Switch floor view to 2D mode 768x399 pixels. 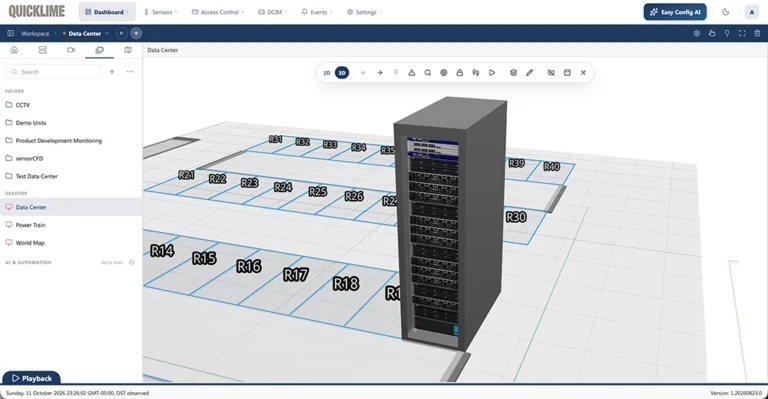[x=327, y=73]
